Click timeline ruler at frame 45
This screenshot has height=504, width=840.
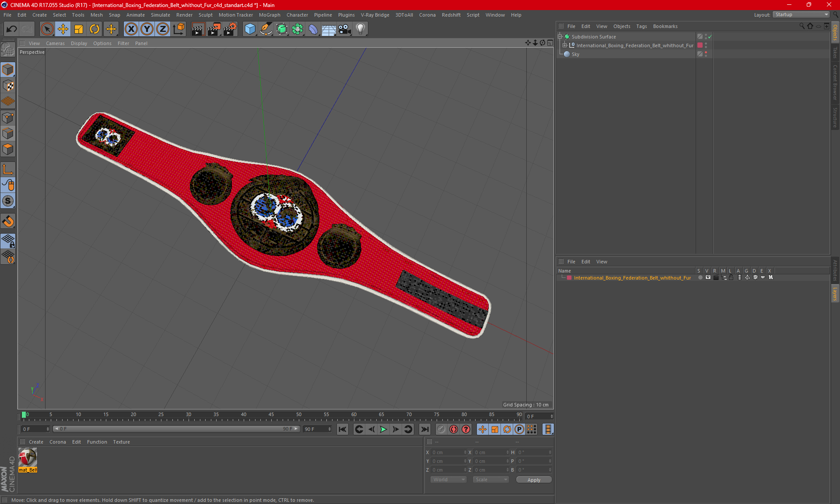[x=271, y=415]
